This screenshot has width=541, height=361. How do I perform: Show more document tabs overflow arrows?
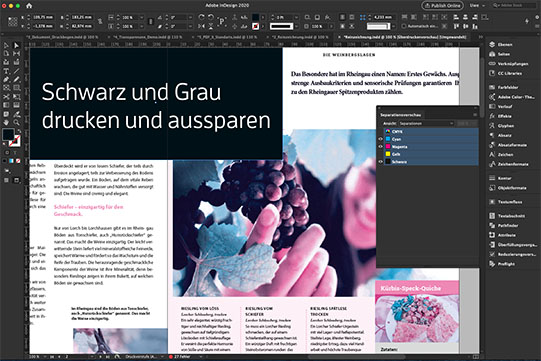[480, 37]
